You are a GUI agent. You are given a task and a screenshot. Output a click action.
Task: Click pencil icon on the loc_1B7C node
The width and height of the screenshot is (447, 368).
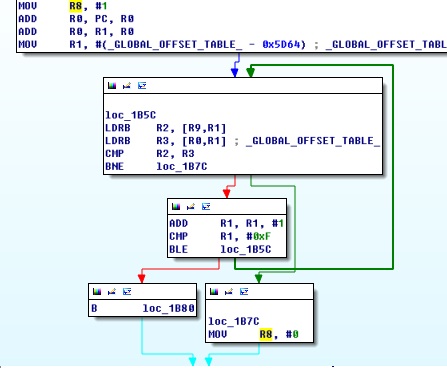pyautogui.click(x=229, y=292)
